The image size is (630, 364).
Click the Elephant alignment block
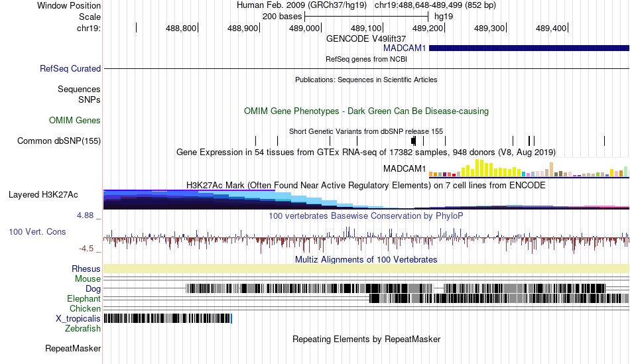[499, 298]
